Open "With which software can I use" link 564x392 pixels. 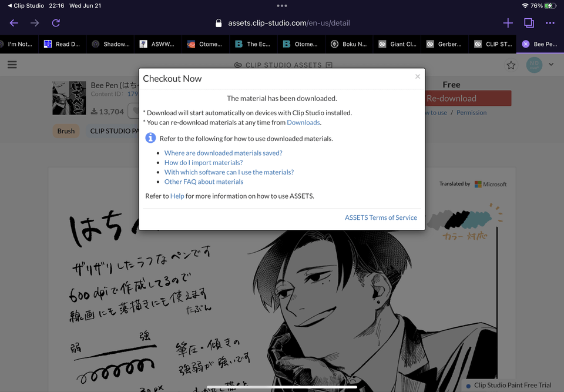coord(229,172)
